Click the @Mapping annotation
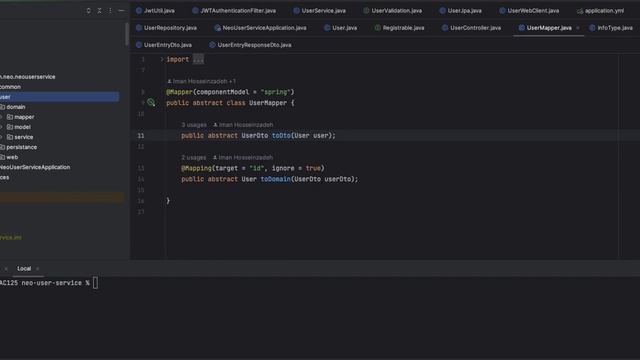640x360 pixels. (x=196, y=168)
